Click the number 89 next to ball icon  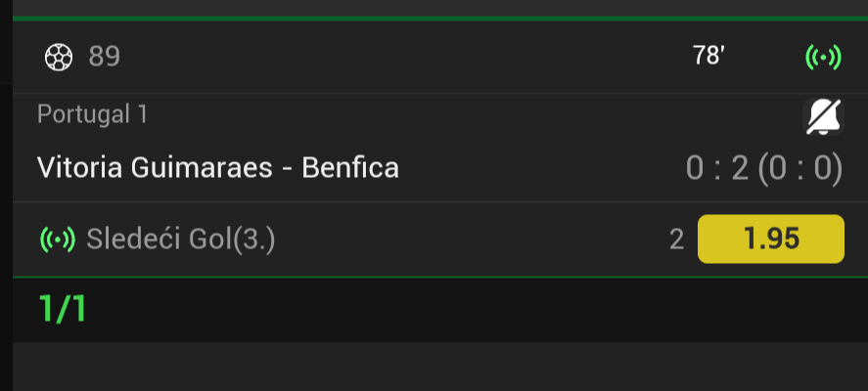coord(105,57)
